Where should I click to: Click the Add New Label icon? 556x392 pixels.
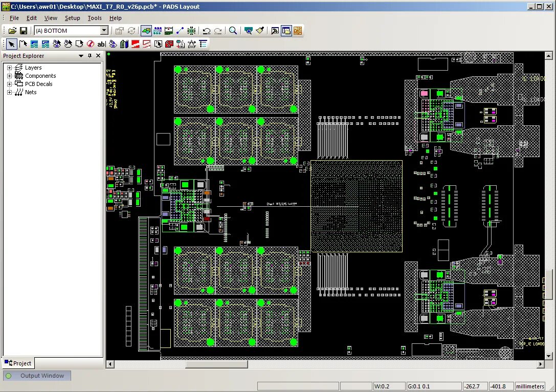(x=181, y=44)
